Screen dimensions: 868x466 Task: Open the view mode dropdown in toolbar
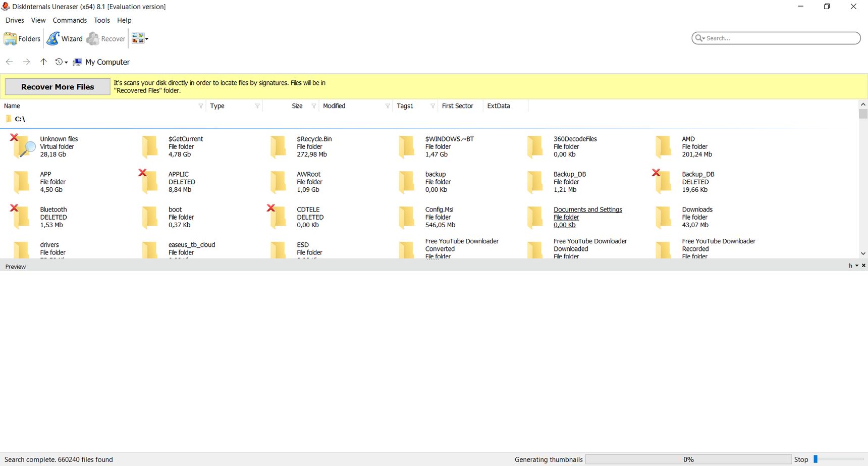(140, 39)
